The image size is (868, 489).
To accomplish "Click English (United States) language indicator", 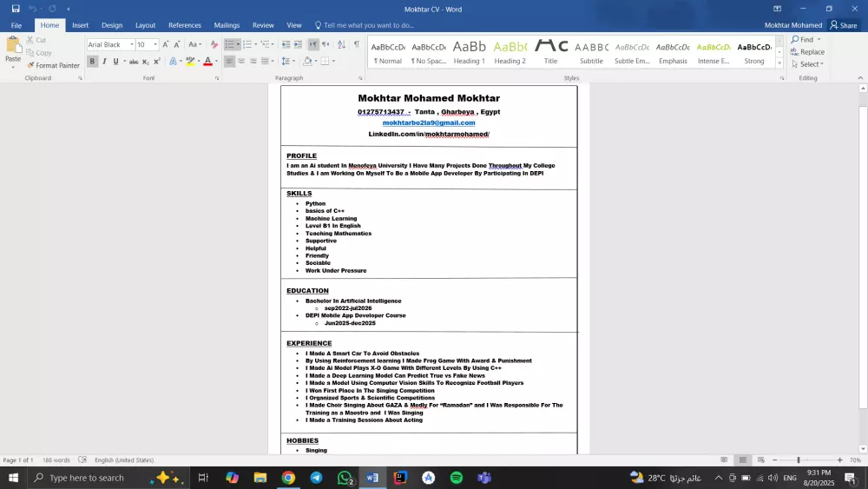I will pos(124,460).
